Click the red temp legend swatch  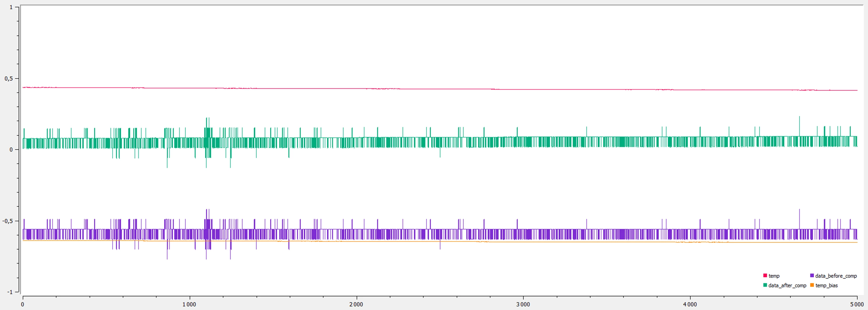(765, 276)
